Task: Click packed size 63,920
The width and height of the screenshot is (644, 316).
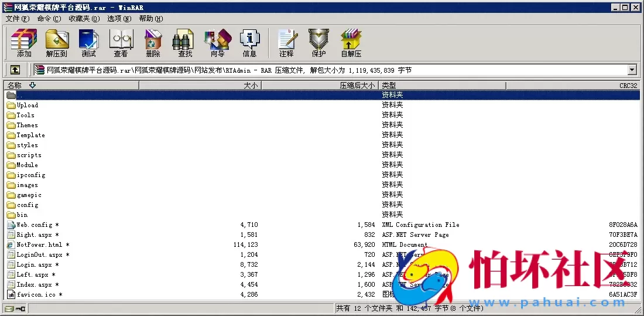Action: coord(364,245)
